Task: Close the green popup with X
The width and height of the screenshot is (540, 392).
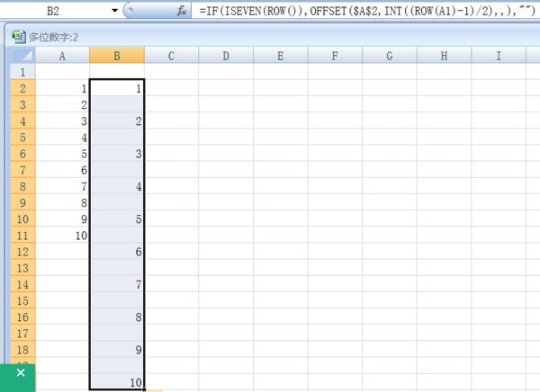Action: [21, 373]
